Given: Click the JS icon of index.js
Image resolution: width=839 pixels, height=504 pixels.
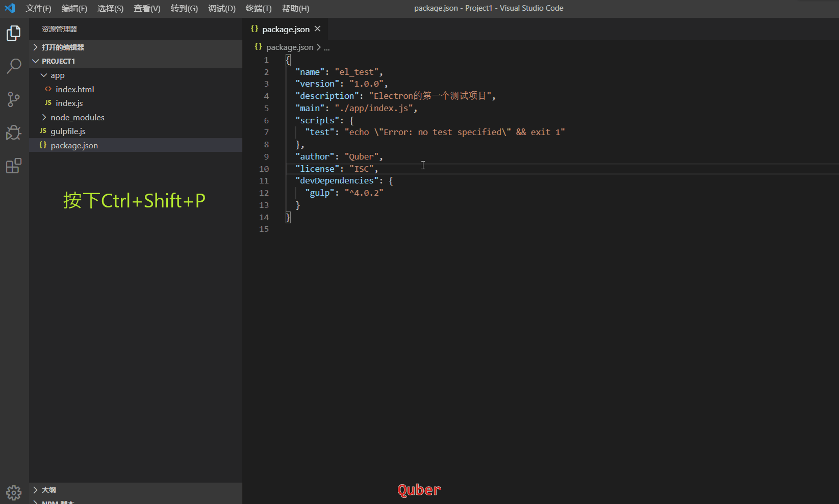Looking at the screenshot, I should coord(48,103).
